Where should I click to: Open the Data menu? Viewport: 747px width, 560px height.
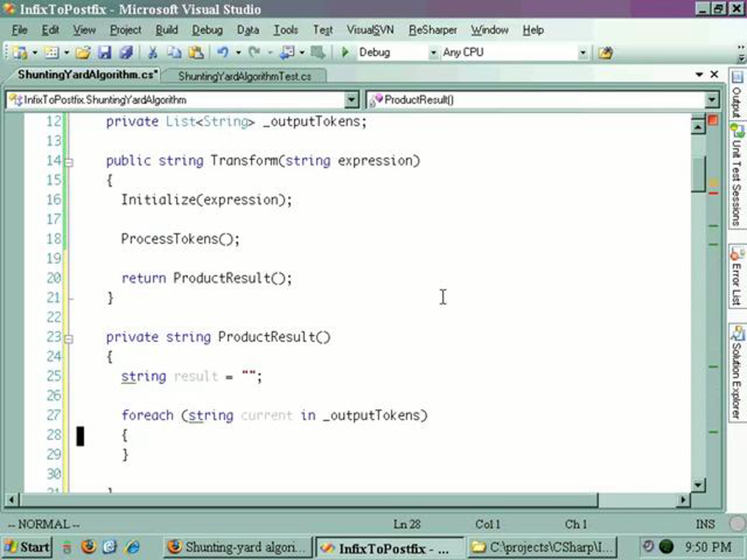248,30
